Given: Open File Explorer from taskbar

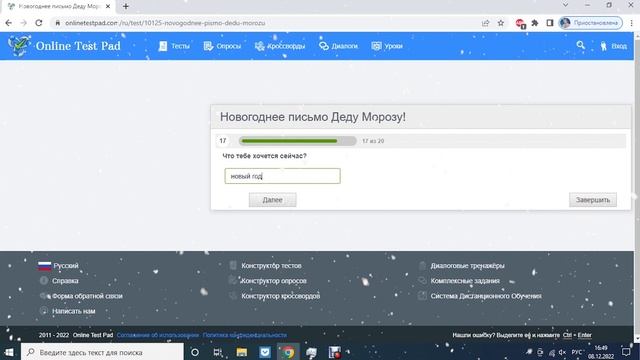Looking at the screenshot, I should pos(242,352).
